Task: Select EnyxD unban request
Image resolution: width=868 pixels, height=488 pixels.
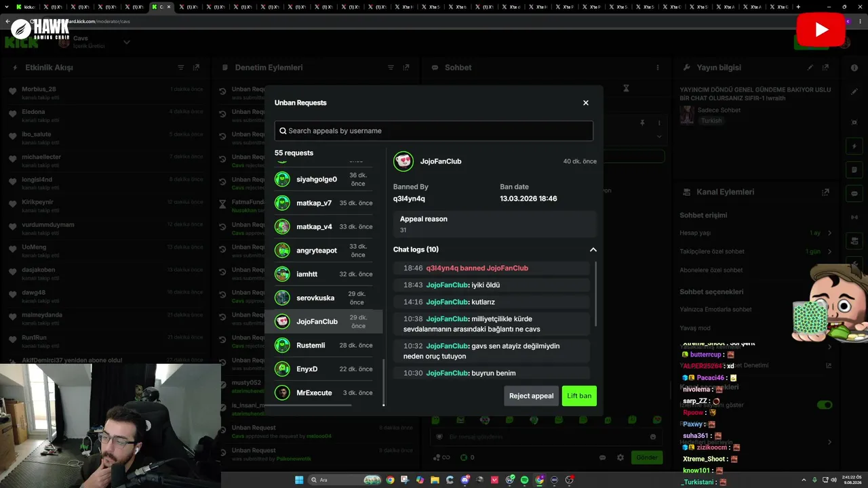Action: pos(324,369)
